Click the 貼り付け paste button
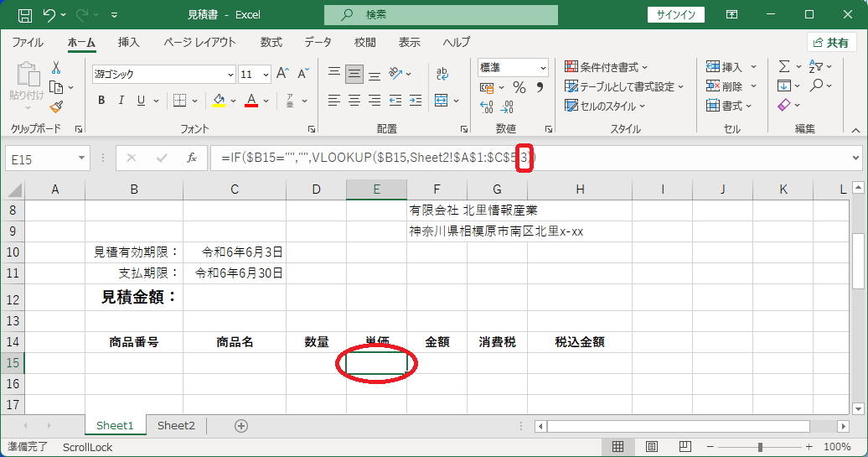The image size is (868, 457). point(27,85)
